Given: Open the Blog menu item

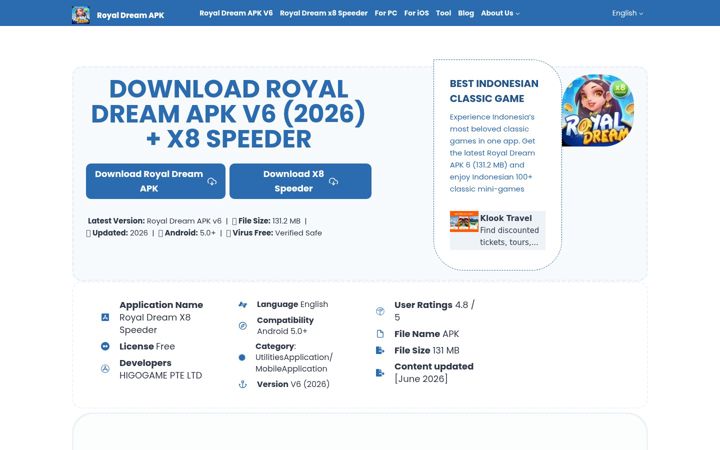Looking at the screenshot, I should [466, 13].
